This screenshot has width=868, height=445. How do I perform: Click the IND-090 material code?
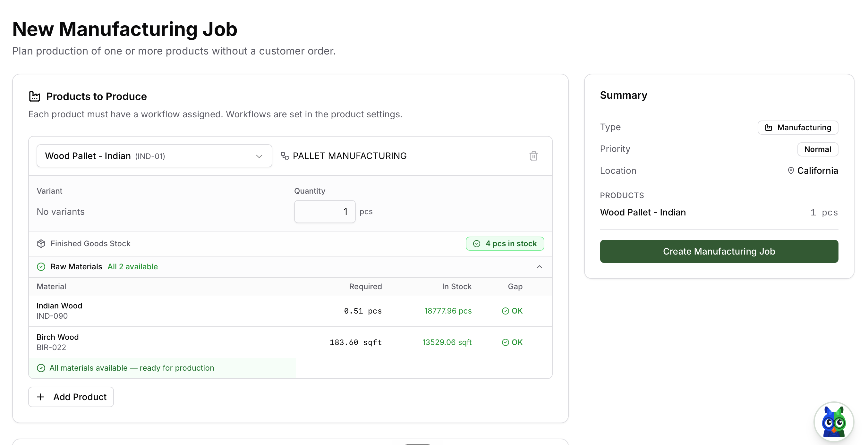tap(52, 316)
